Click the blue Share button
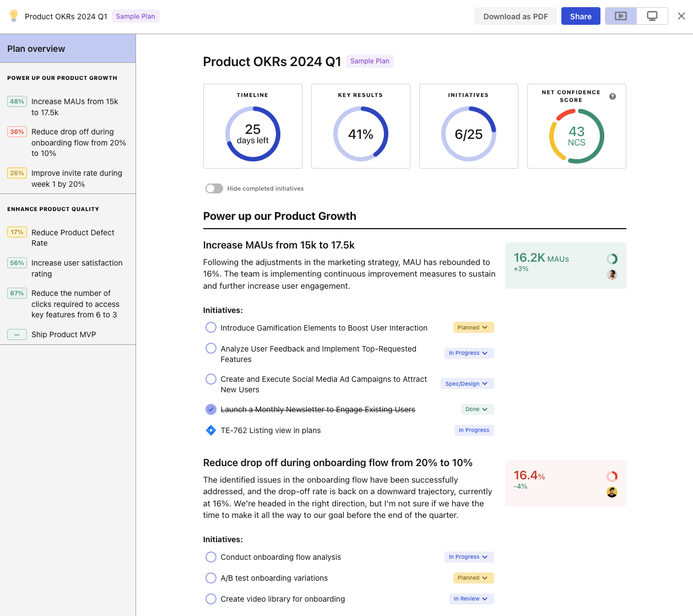The height and width of the screenshot is (616, 693). pyautogui.click(x=580, y=16)
